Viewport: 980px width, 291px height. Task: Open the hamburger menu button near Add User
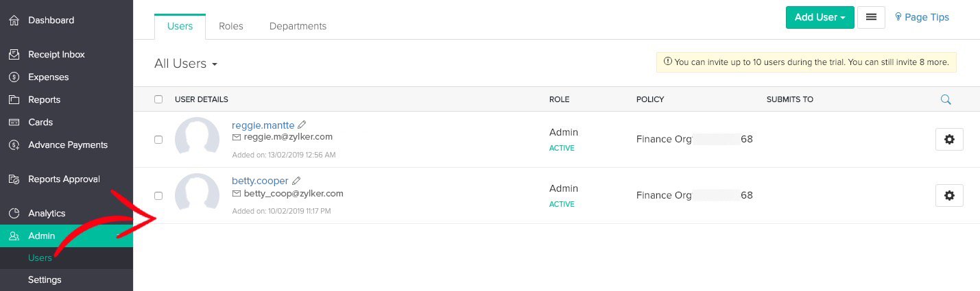[x=871, y=17]
